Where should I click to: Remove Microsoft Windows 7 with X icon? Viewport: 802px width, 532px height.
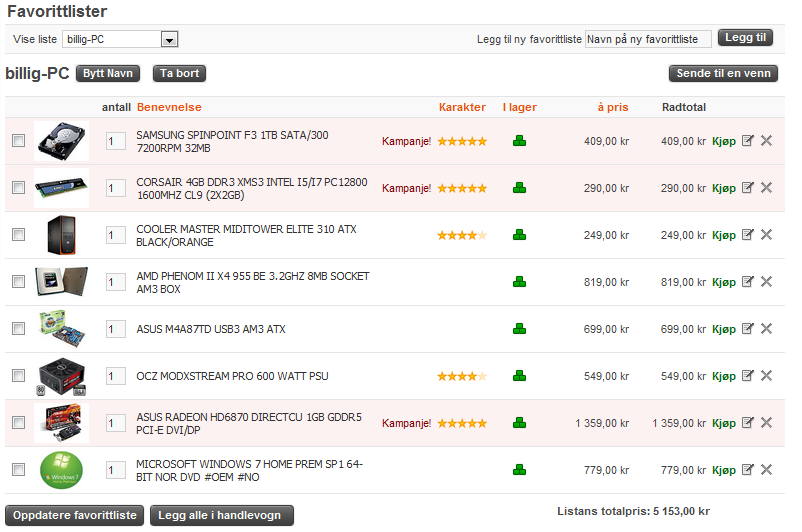[x=766, y=470]
